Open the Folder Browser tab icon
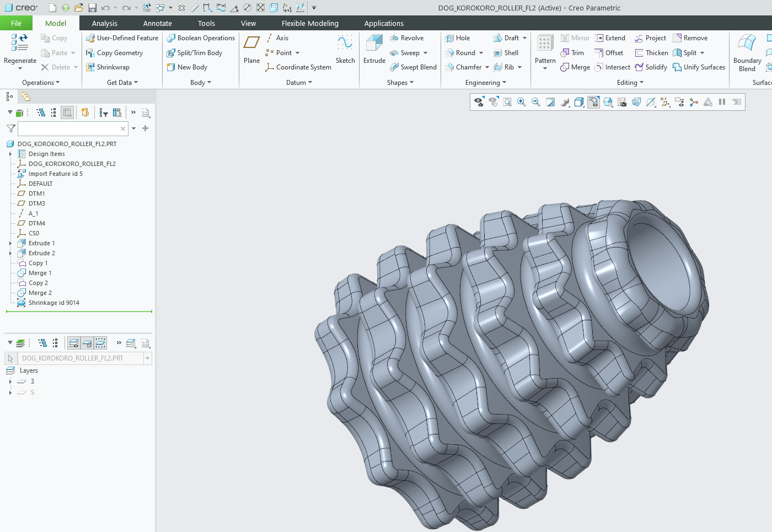Screen dimensions: 772x532 click(x=26, y=96)
